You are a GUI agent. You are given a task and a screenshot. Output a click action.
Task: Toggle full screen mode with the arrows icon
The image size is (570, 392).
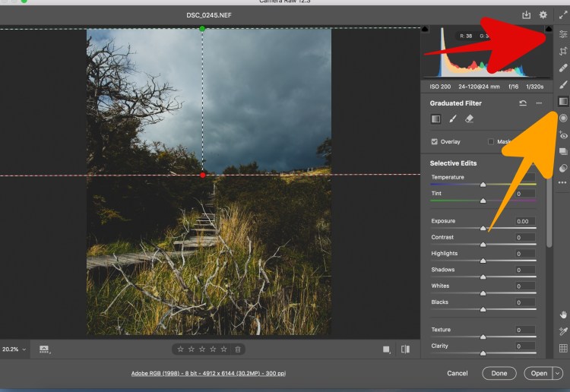pyautogui.click(x=563, y=15)
